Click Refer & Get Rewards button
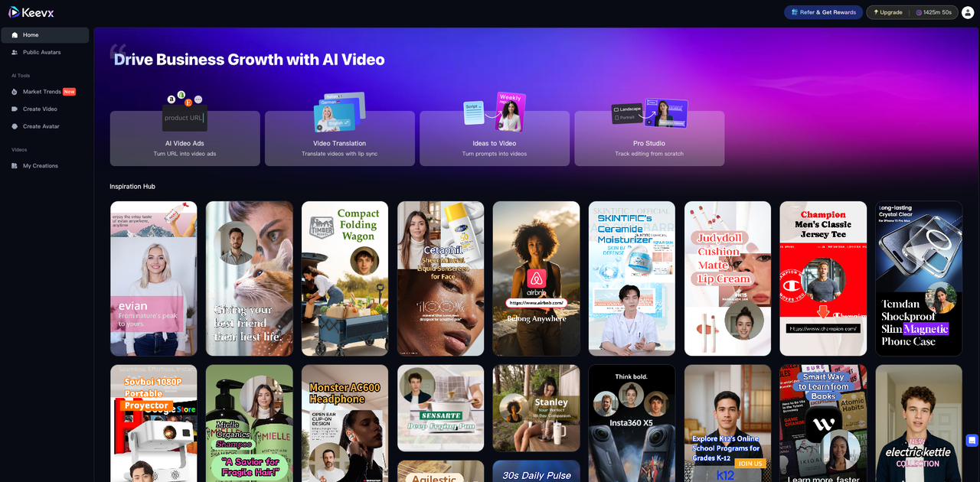Image resolution: width=980 pixels, height=482 pixels. tap(823, 12)
